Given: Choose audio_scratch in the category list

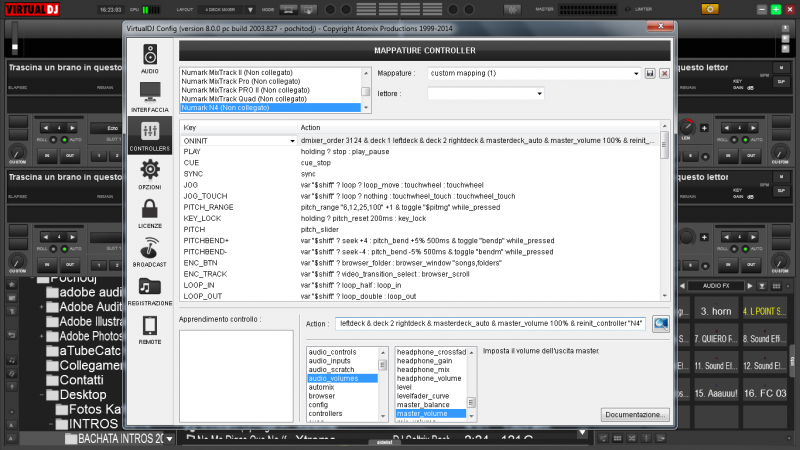Looking at the screenshot, I should [x=333, y=369].
